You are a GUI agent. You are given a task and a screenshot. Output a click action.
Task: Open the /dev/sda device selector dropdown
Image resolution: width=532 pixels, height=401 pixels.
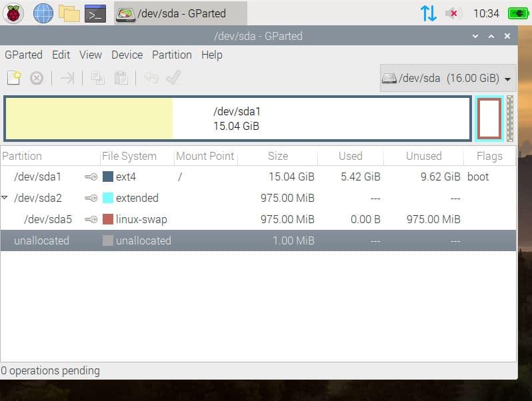click(448, 79)
